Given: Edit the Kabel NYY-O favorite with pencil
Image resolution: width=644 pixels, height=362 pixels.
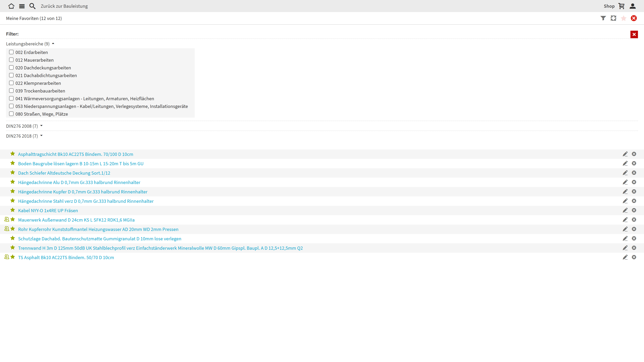Looking at the screenshot, I should (625, 210).
